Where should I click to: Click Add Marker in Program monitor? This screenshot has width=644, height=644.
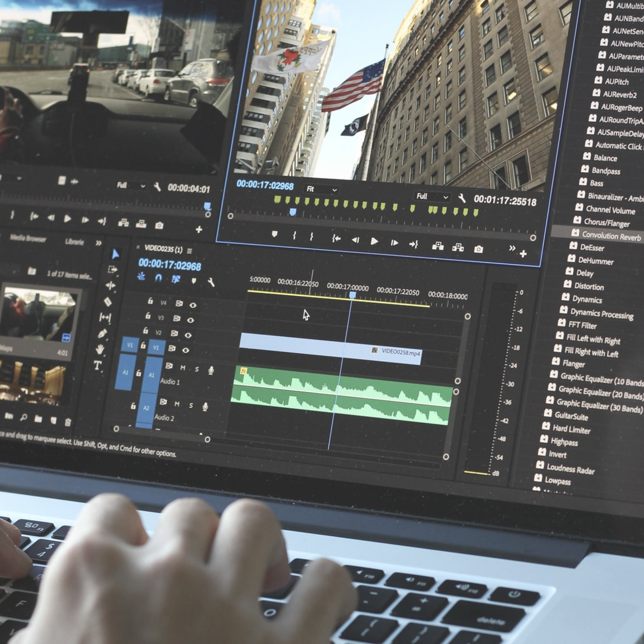[x=274, y=234]
